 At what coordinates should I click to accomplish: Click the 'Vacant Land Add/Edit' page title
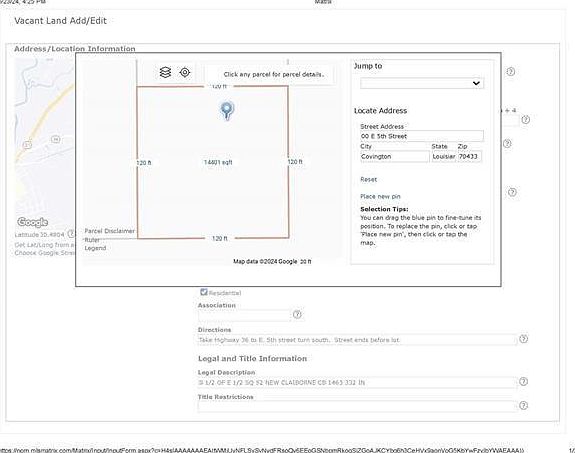pyautogui.click(x=61, y=21)
